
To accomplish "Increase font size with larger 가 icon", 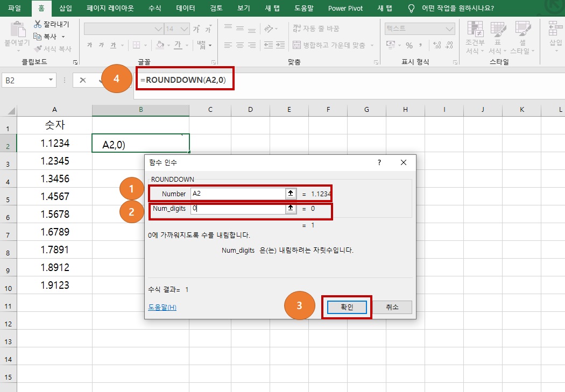I will (196, 29).
